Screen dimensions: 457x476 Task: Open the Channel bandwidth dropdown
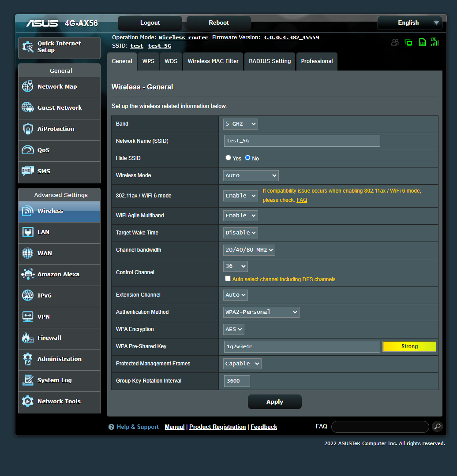click(x=249, y=250)
